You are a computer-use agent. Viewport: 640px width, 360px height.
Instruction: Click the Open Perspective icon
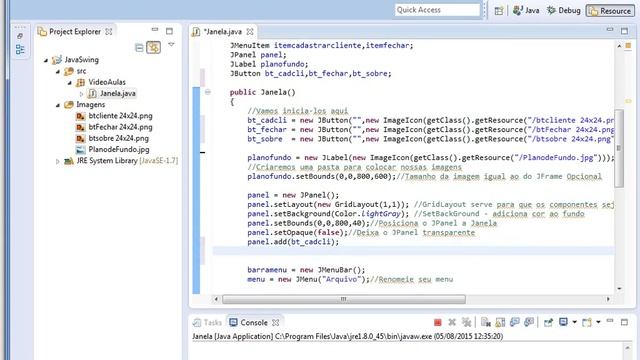498,11
